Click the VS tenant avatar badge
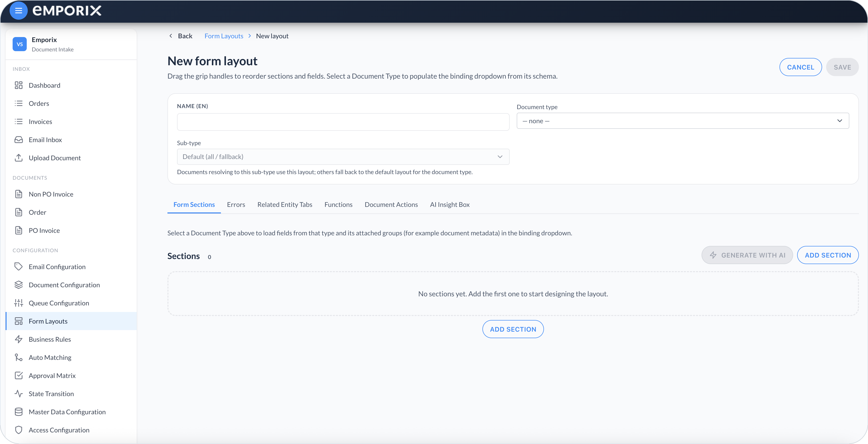 19,44
